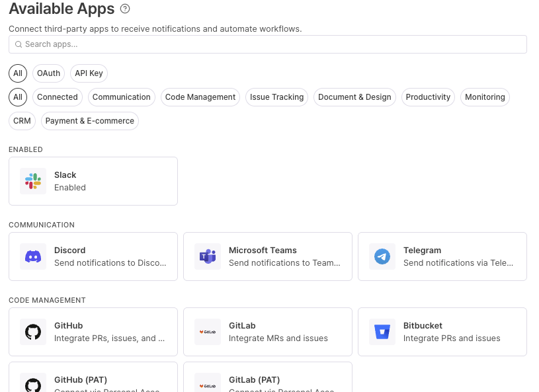Open the Bitbucket app card

click(x=442, y=332)
